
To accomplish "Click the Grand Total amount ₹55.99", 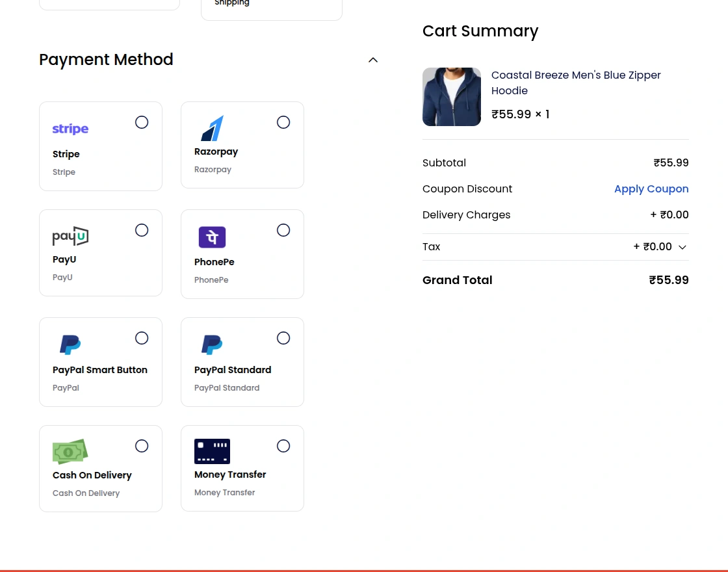I will tap(669, 280).
